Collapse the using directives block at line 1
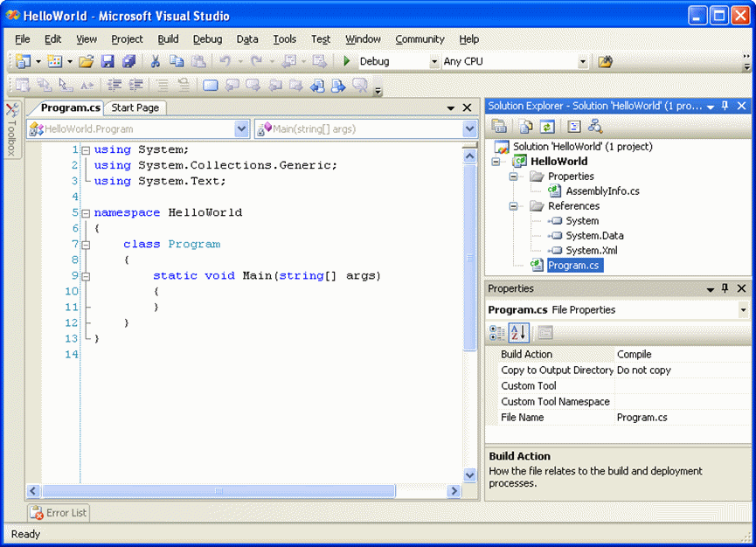The height and width of the screenshot is (547, 756). click(86, 150)
